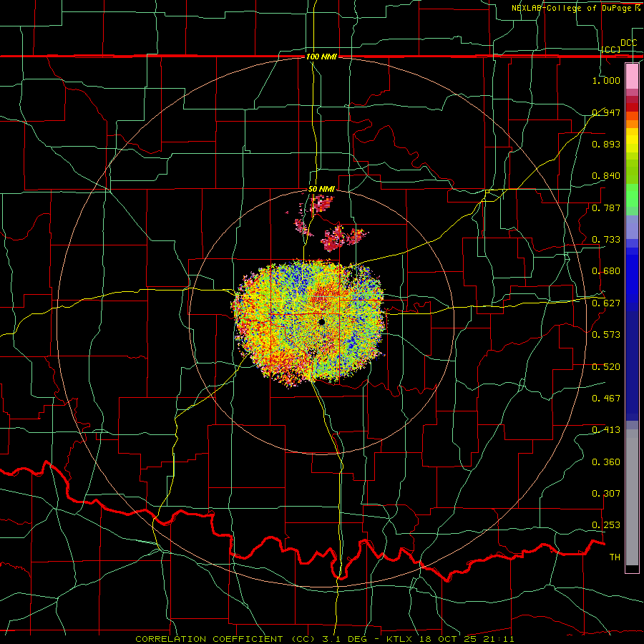Viewport: 644px width, 644px height.
Task: Pick the gray band near the scale bottom
Action: coord(632,497)
